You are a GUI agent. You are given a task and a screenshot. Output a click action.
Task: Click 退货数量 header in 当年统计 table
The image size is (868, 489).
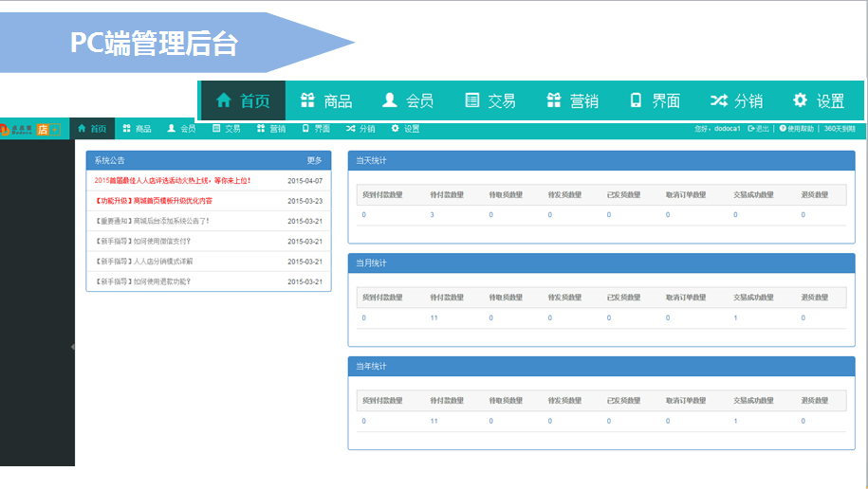pyautogui.click(x=815, y=401)
